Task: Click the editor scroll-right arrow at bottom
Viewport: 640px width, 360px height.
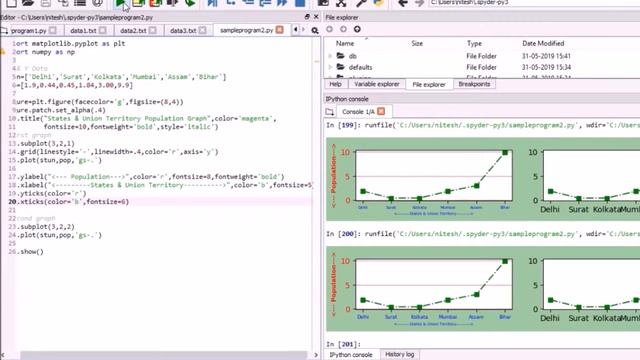Action: [316, 355]
